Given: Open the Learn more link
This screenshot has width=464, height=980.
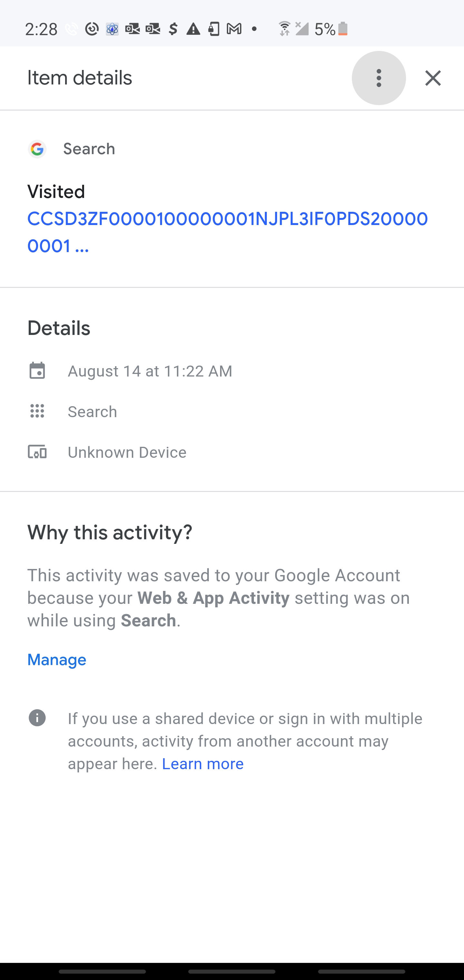Looking at the screenshot, I should 203,764.
